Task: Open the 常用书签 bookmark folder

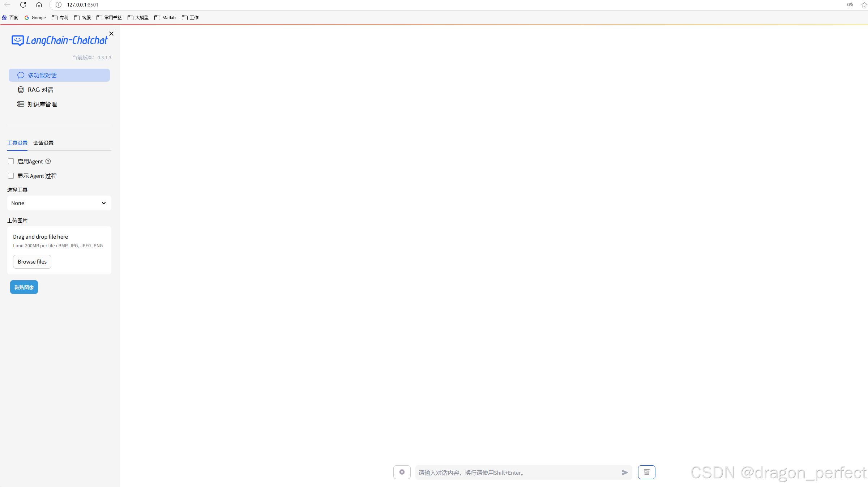Action: pos(109,17)
